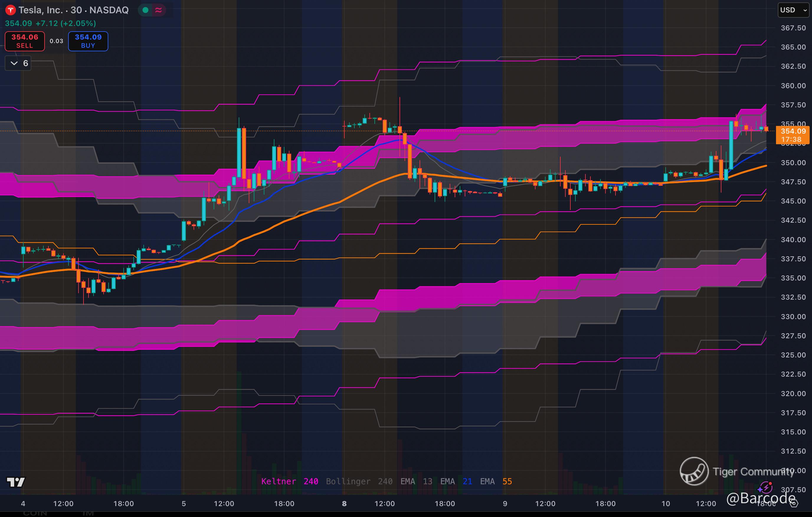The image size is (812, 517).
Task: Click the 8 date on time axis
Action: 344,503
